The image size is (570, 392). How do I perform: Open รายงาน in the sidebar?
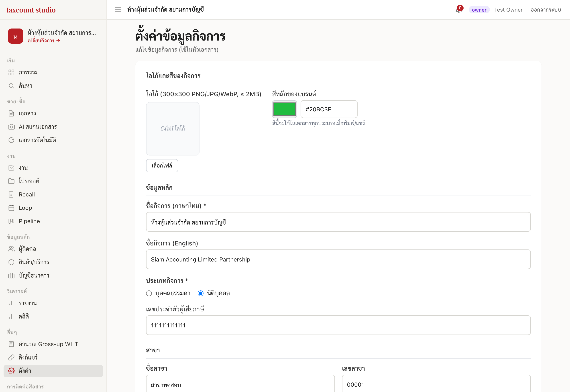(x=53, y=303)
